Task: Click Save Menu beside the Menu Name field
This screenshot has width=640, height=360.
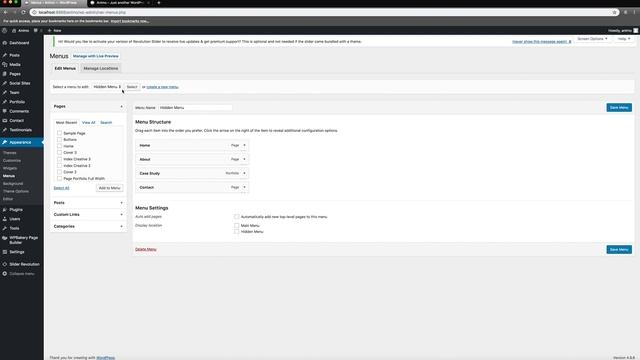Action: [x=619, y=108]
